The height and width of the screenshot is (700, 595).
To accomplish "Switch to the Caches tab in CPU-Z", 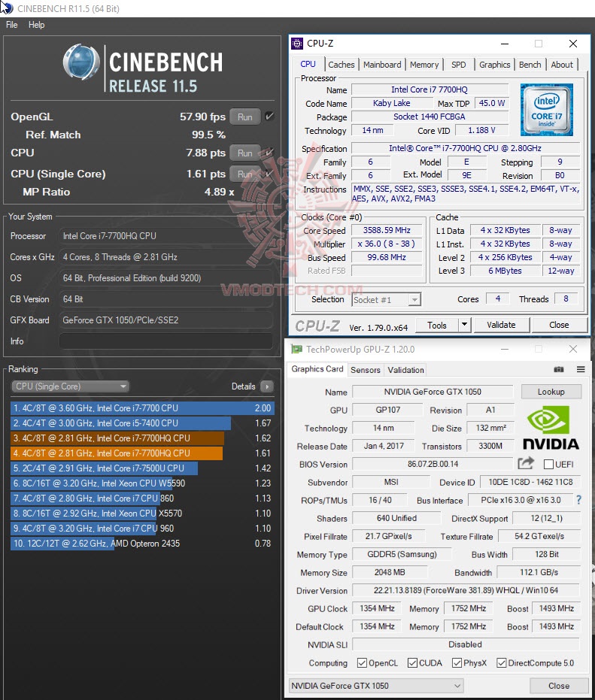I will [341, 65].
